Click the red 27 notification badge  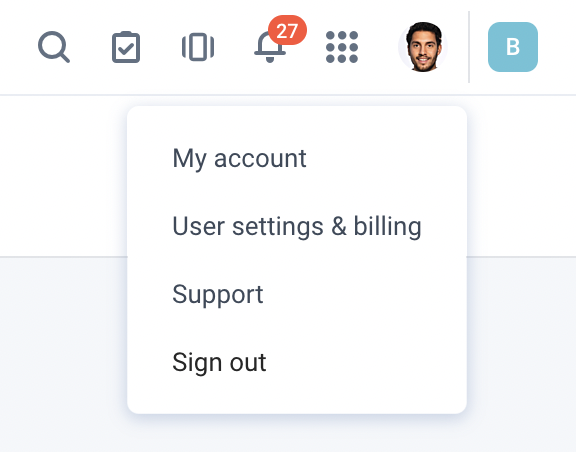click(287, 30)
